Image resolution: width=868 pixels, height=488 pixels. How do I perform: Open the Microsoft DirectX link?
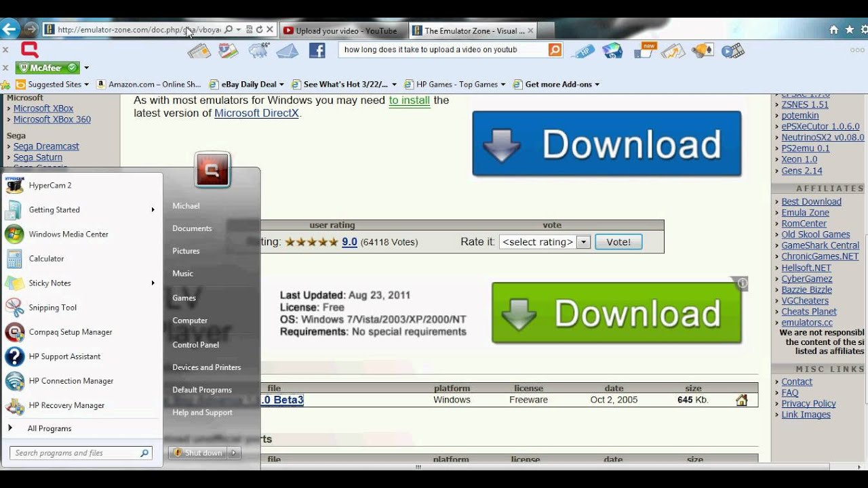tap(256, 113)
